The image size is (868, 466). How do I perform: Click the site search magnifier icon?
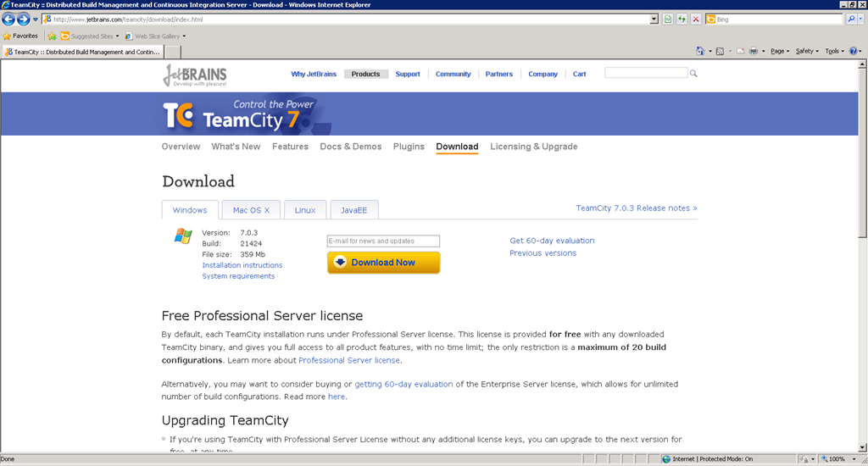click(x=693, y=73)
